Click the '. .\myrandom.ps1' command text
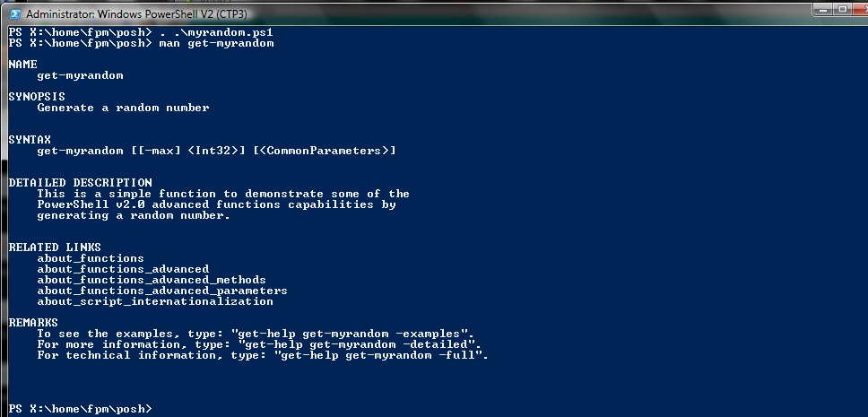 pos(216,32)
